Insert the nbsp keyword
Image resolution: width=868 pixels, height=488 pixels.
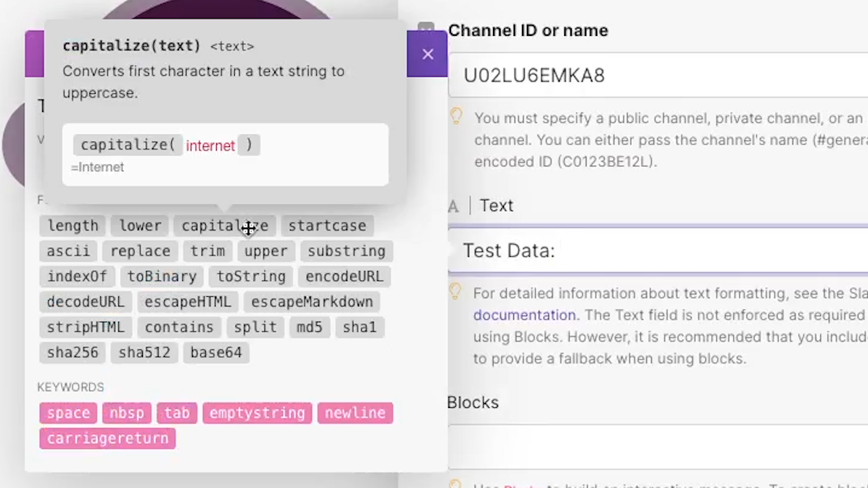click(126, 413)
